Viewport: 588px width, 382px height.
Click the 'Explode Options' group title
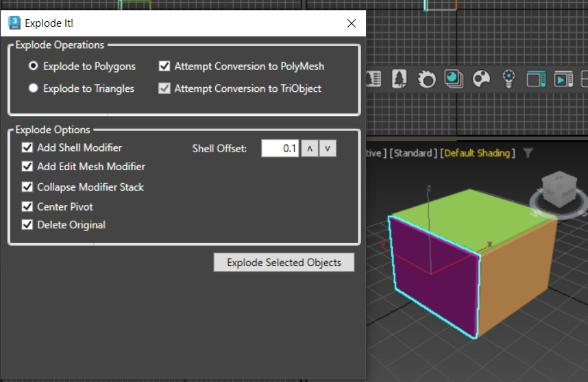point(53,130)
